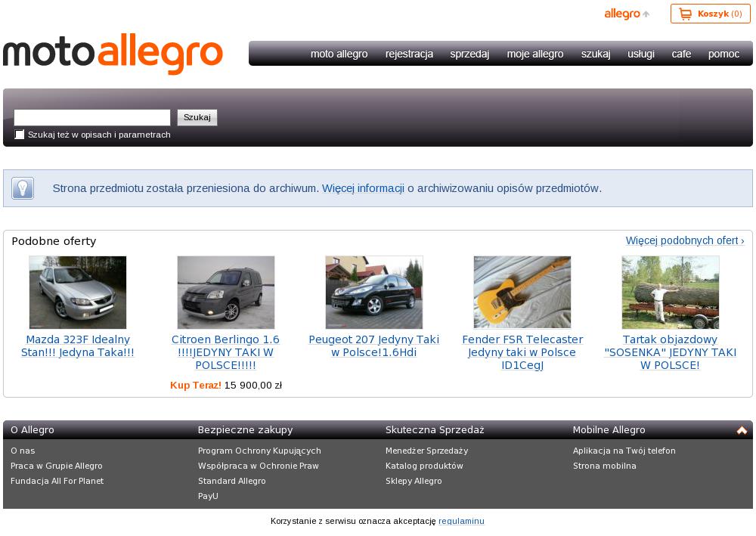Open 'Tartak objazdowy SOSENKA' offer link

670,352
